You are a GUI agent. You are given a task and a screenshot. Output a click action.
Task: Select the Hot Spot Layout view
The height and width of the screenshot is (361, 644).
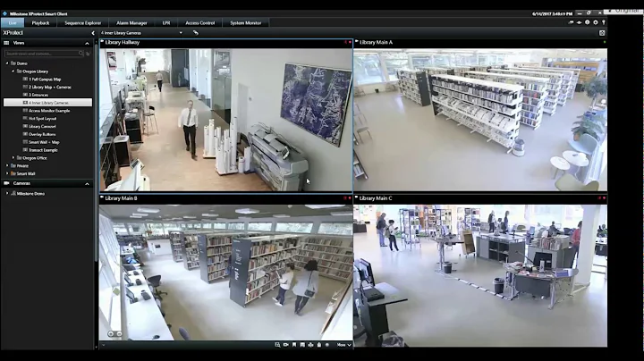pos(42,119)
